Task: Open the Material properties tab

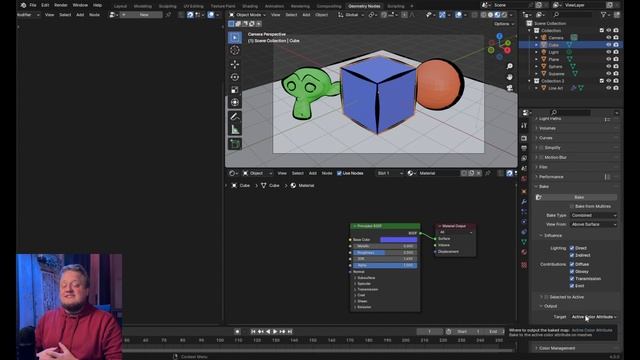Action: 524,252
